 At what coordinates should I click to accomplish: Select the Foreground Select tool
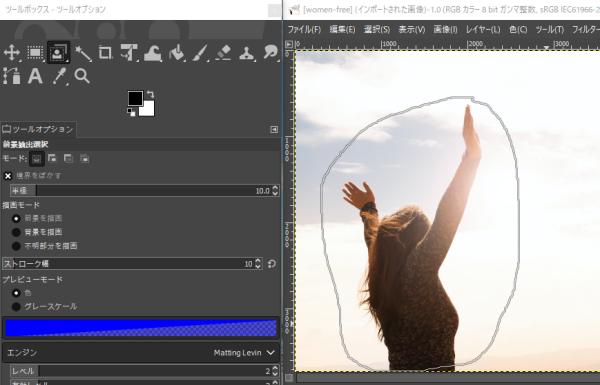[59, 52]
